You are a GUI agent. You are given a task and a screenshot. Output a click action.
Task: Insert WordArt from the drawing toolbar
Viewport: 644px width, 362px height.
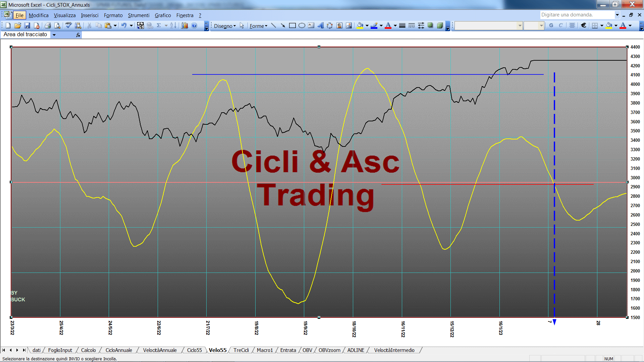pyautogui.click(x=321, y=25)
